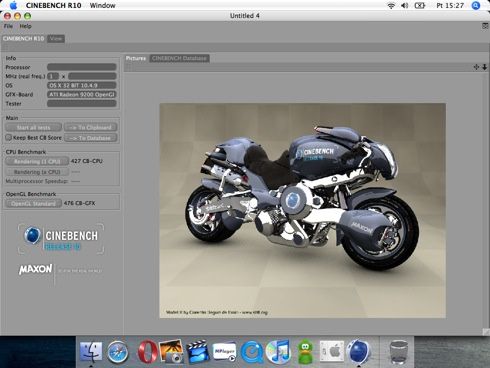Click the move-pane arrows icon above the picture

pos(476,67)
